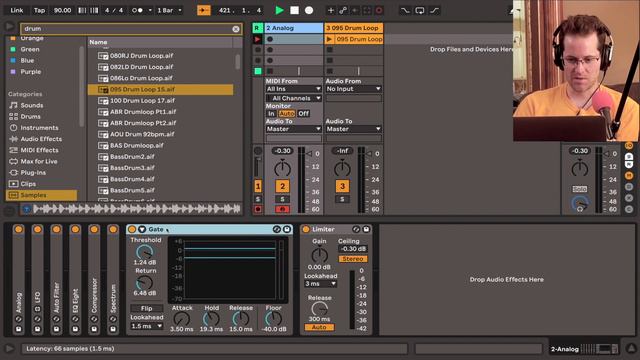Click the Master Solo cue button

(580, 189)
